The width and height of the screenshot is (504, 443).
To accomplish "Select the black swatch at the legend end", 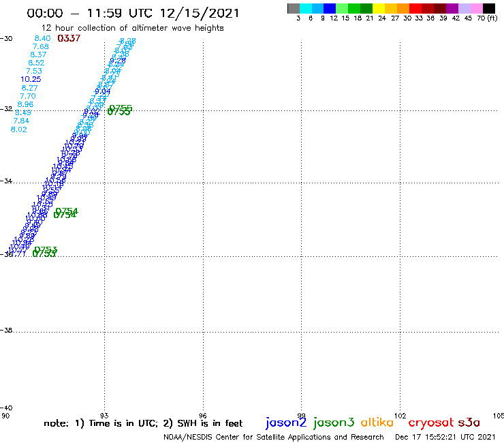I will click(489, 8).
